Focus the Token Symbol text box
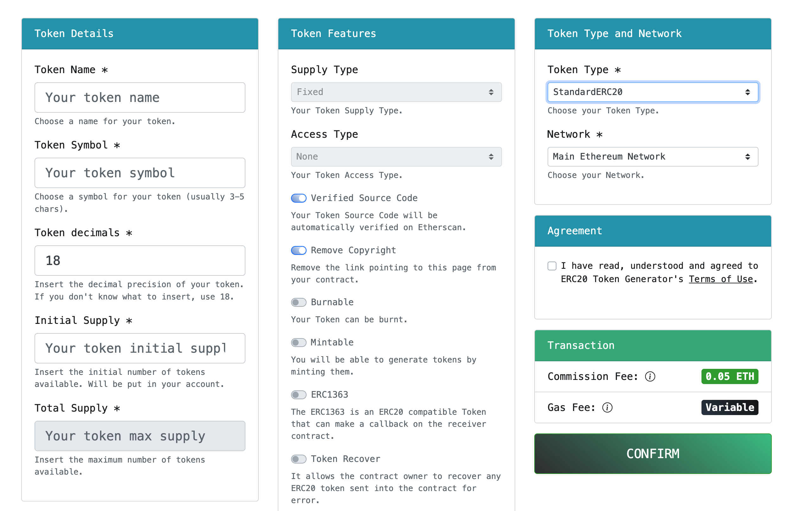Image resolution: width=812 pixels, height=511 pixels. (x=140, y=173)
